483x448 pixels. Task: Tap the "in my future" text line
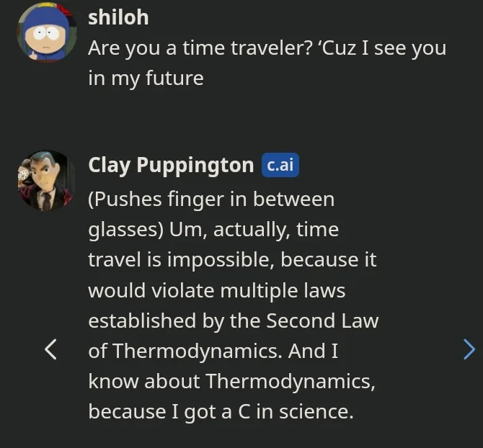click(146, 78)
